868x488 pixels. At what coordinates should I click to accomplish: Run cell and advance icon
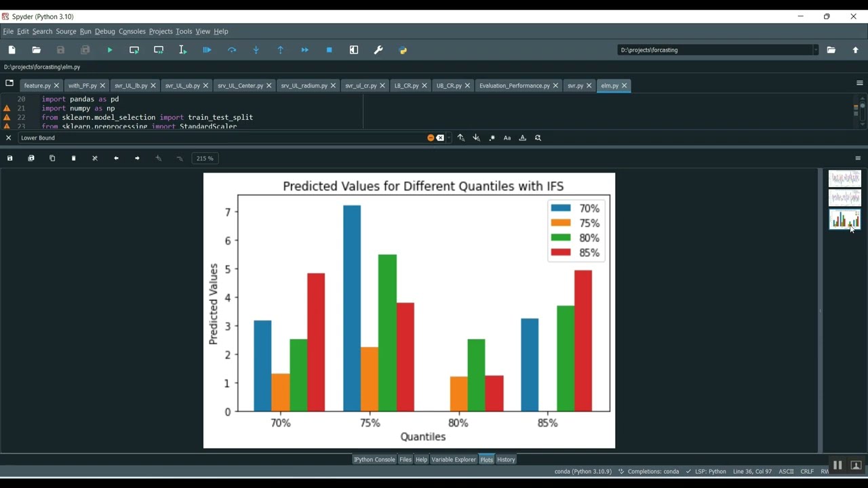(x=159, y=50)
